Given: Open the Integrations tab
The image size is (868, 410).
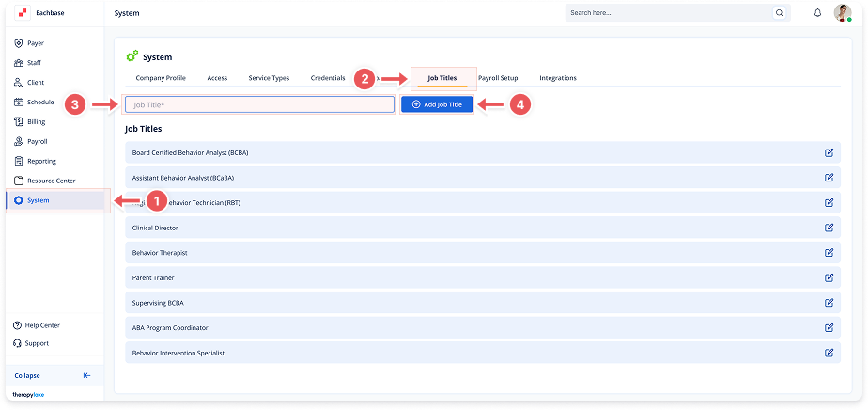Looking at the screenshot, I should [x=558, y=78].
